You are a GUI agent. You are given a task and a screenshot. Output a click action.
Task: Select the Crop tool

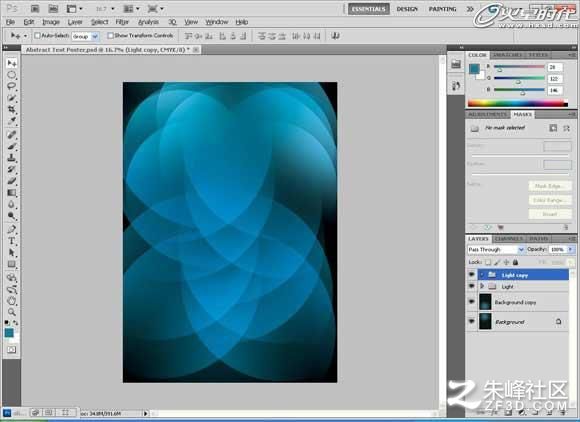coord(11,109)
